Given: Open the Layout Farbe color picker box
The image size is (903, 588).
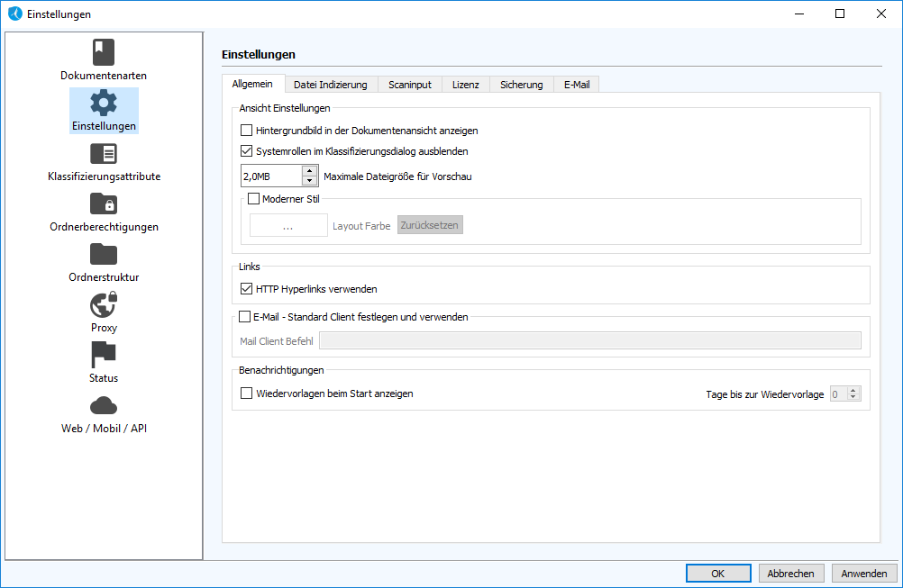Looking at the screenshot, I should click(x=288, y=226).
